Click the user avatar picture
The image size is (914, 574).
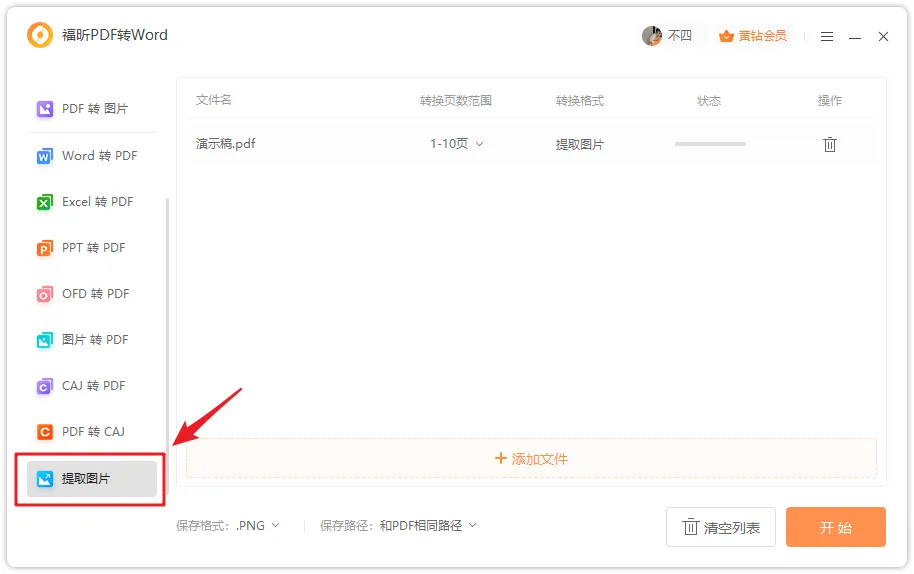tap(652, 36)
